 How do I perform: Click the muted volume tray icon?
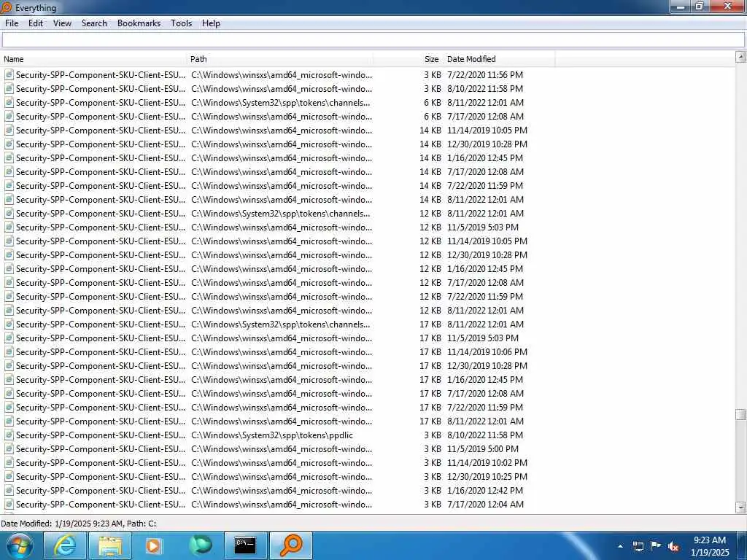click(673, 546)
